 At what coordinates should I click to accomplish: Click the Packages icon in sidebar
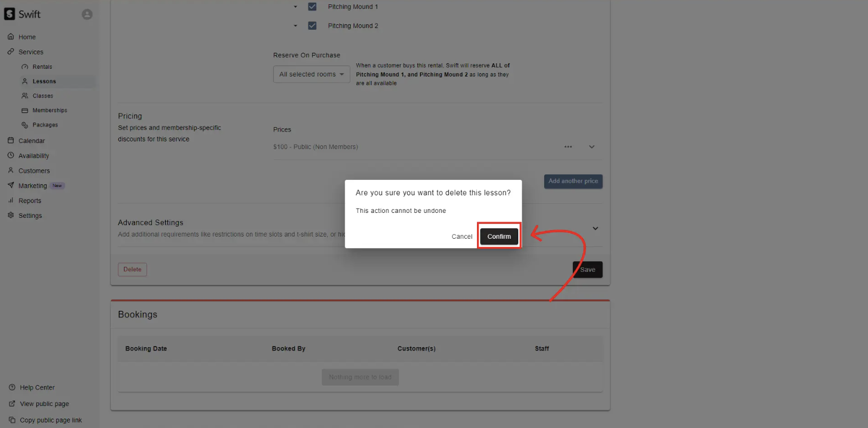[x=25, y=125]
